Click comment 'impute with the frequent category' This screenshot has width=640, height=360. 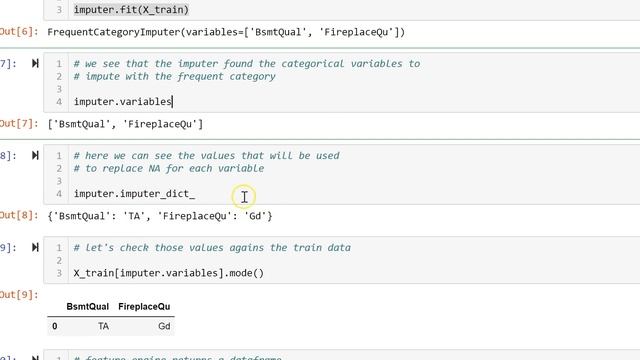(x=175, y=76)
